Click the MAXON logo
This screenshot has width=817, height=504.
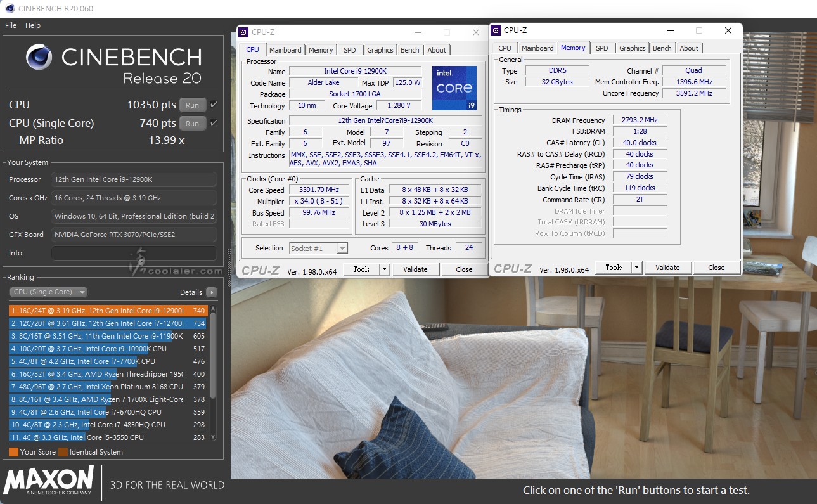tap(48, 481)
